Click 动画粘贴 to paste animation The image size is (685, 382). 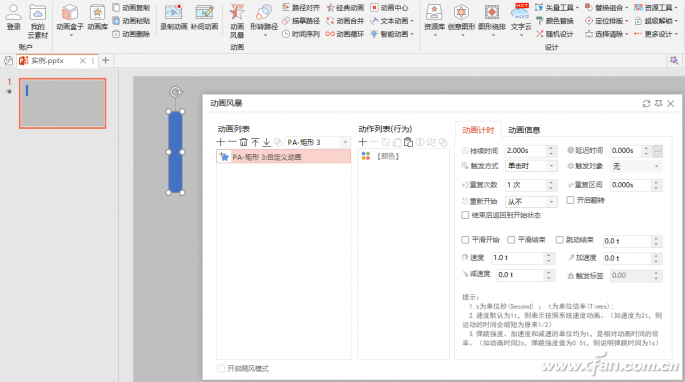[x=131, y=21]
